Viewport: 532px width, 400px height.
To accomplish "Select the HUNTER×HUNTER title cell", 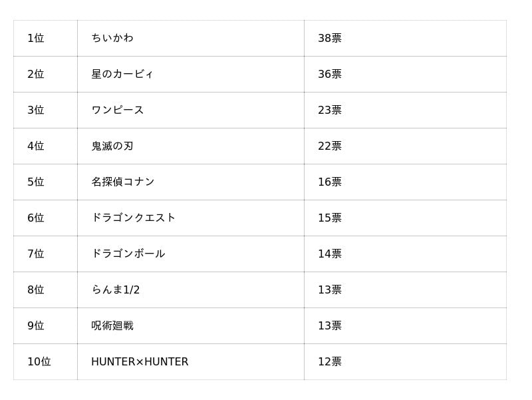I will click(140, 362).
